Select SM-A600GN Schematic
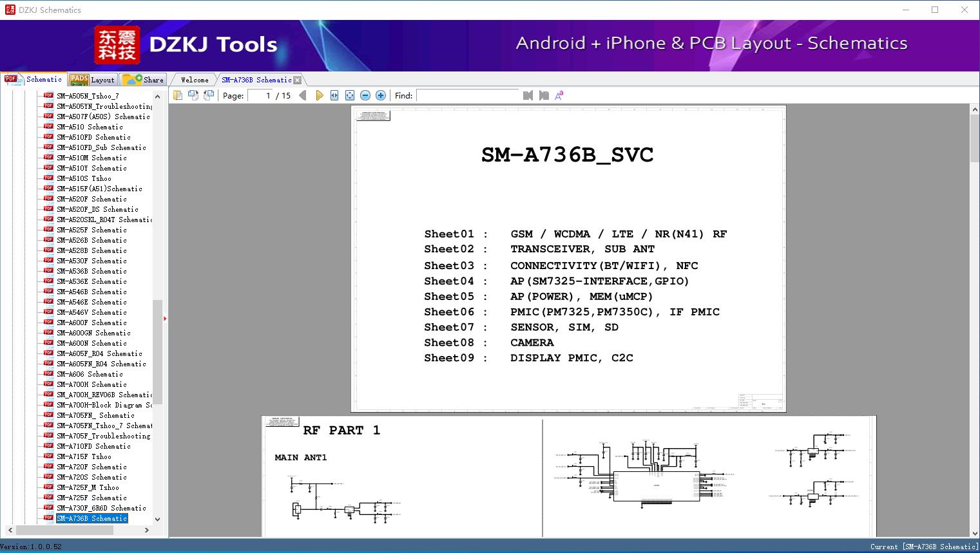This screenshot has width=980, height=553. [93, 333]
